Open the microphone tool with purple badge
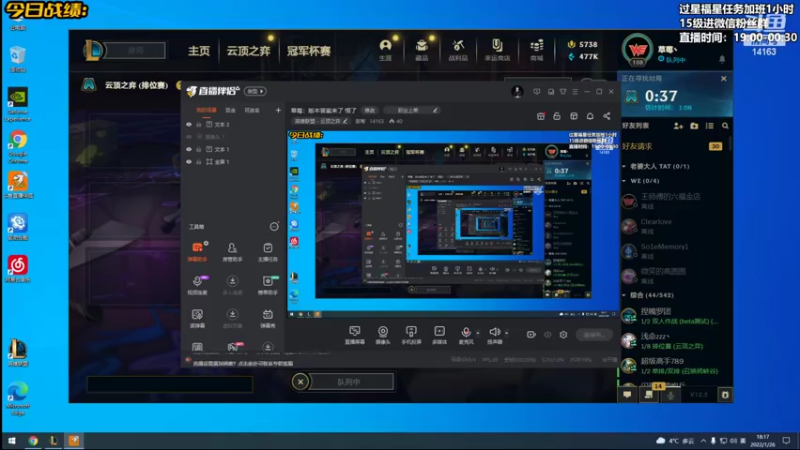Image resolution: width=800 pixels, height=450 pixels. click(197, 285)
